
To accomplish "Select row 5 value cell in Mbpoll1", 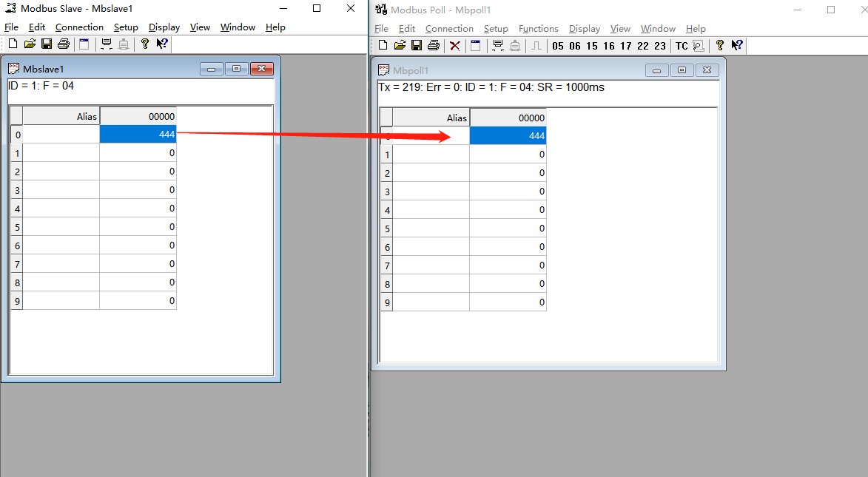I will pyautogui.click(x=508, y=229).
